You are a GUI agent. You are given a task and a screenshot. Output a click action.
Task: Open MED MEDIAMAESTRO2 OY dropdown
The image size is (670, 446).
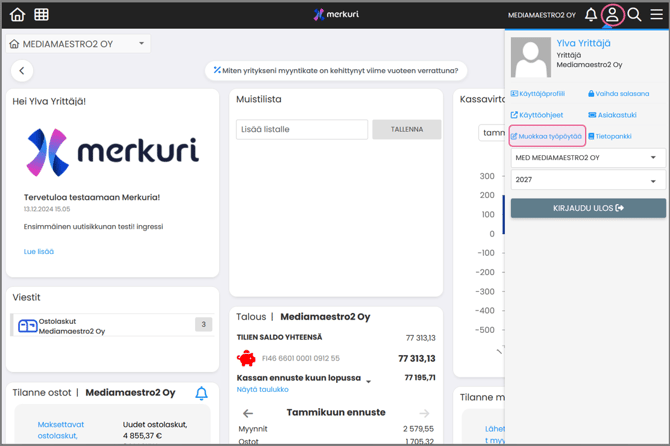587,158
